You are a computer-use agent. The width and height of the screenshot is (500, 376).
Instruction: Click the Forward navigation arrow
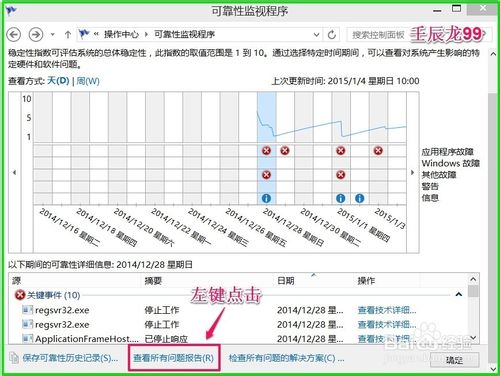[x=36, y=34]
